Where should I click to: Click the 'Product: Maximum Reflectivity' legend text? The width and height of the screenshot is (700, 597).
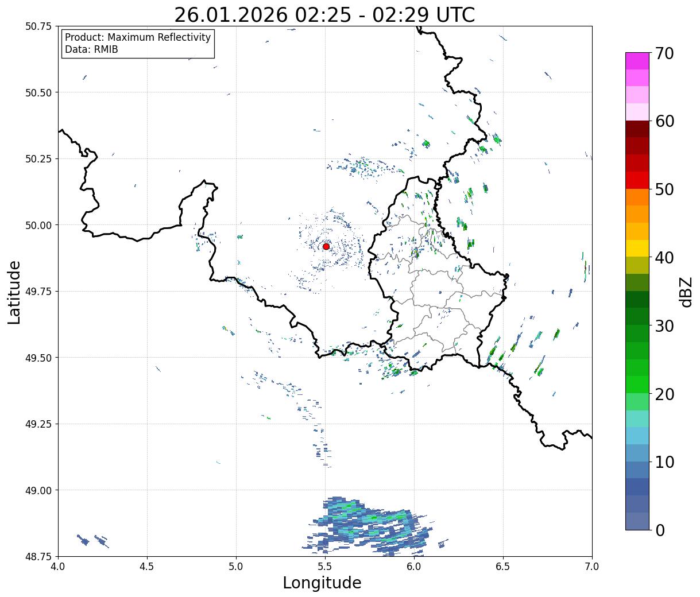138,37
